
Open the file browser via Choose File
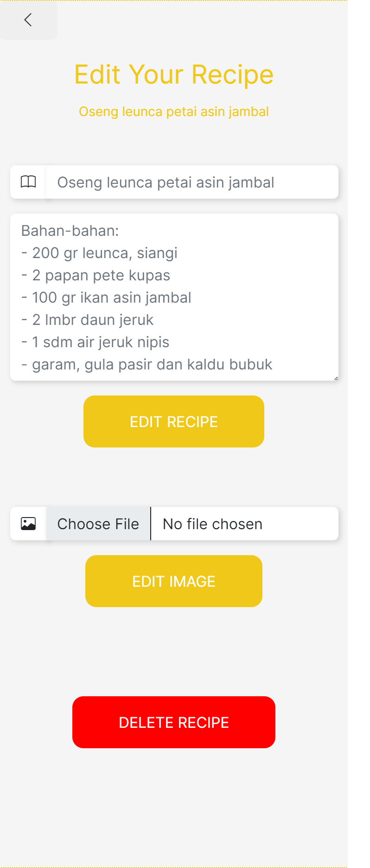[97, 523]
